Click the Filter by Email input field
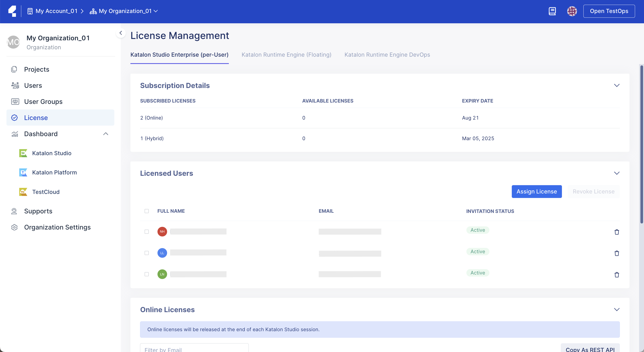Image resolution: width=644 pixels, height=352 pixels. click(x=194, y=349)
